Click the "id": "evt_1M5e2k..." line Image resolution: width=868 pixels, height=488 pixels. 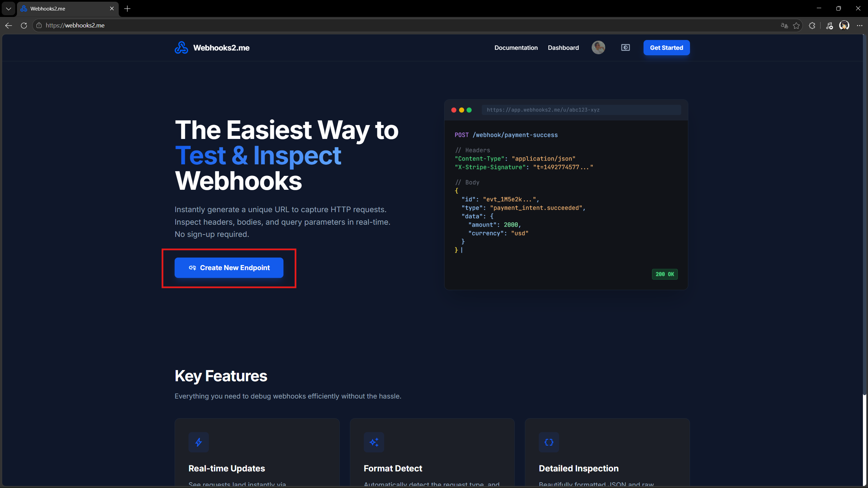tap(500, 199)
